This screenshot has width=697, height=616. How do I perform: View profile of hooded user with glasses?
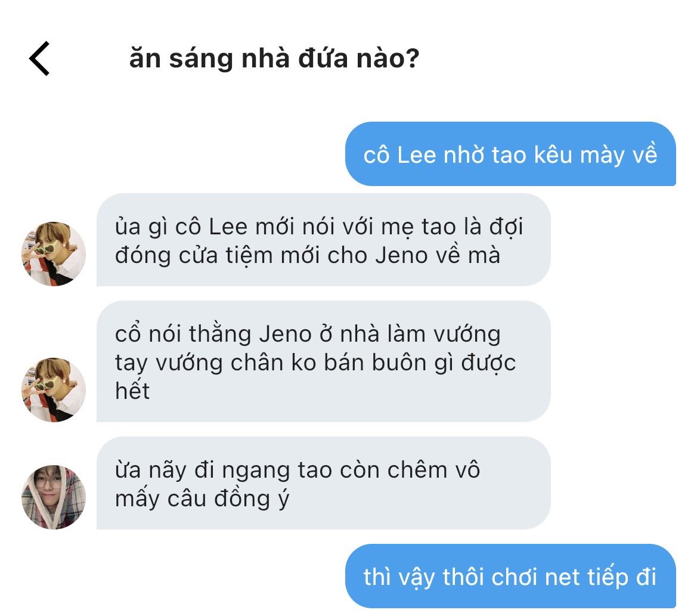(54, 497)
